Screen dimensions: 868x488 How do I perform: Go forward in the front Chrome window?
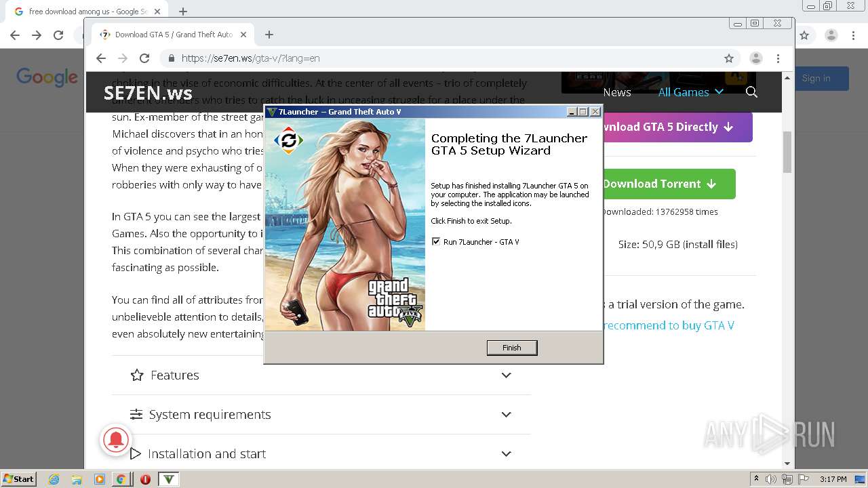(x=123, y=58)
